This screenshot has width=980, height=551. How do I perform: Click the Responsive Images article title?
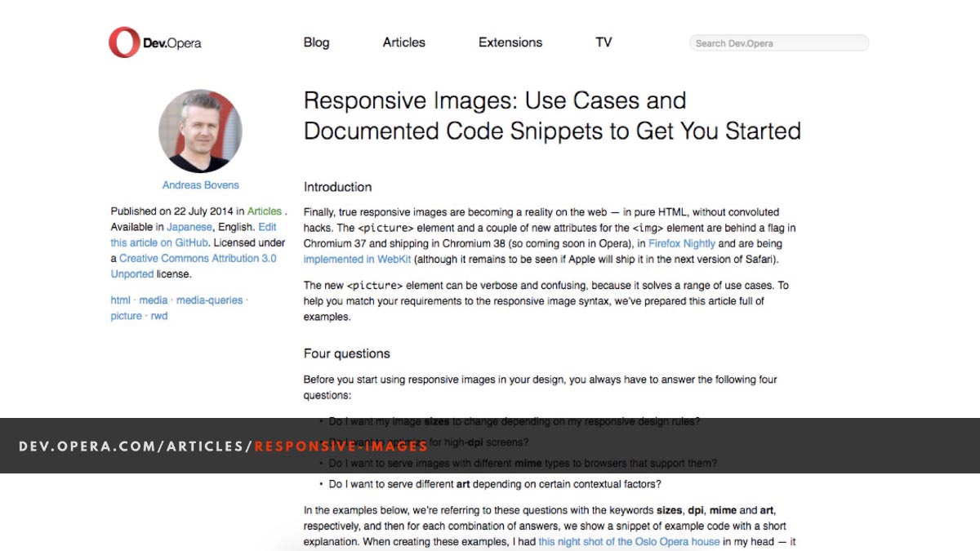[x=552, y=115]
